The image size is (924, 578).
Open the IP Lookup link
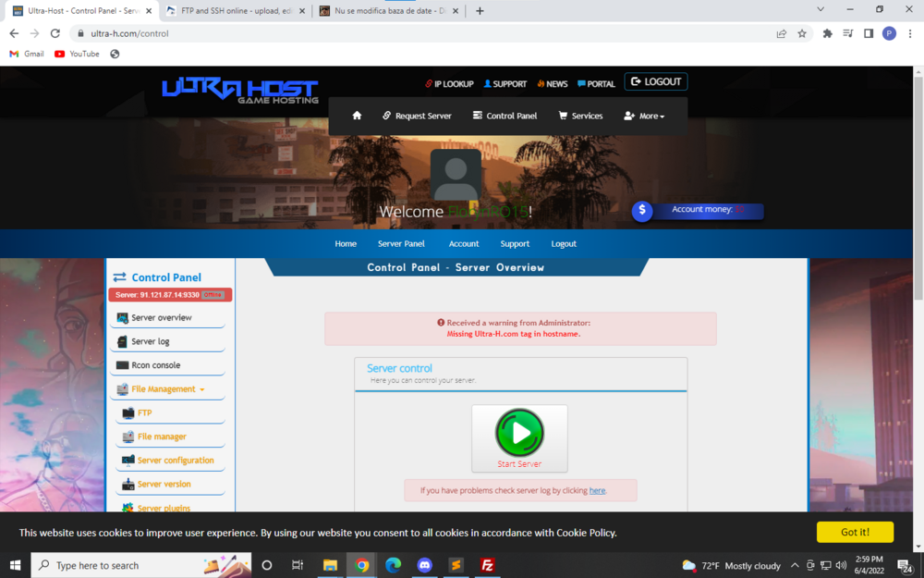pyautogui.click(x=449, y=84)
